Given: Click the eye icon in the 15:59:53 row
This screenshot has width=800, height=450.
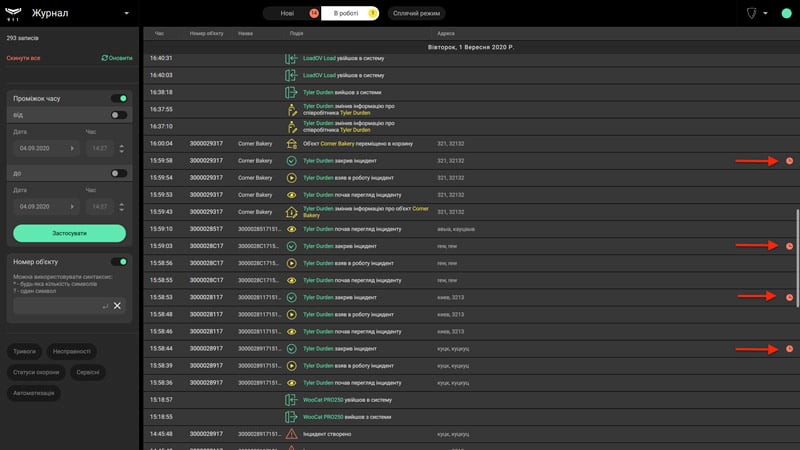Looking at the screenshot, I should pos(291,195).
